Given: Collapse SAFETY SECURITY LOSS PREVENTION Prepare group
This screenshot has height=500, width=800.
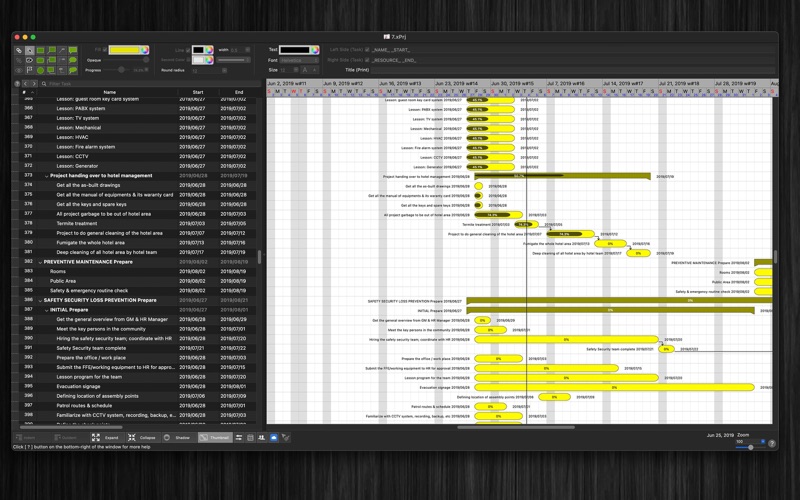Looking at the screenshot, I should pos(40,301).
